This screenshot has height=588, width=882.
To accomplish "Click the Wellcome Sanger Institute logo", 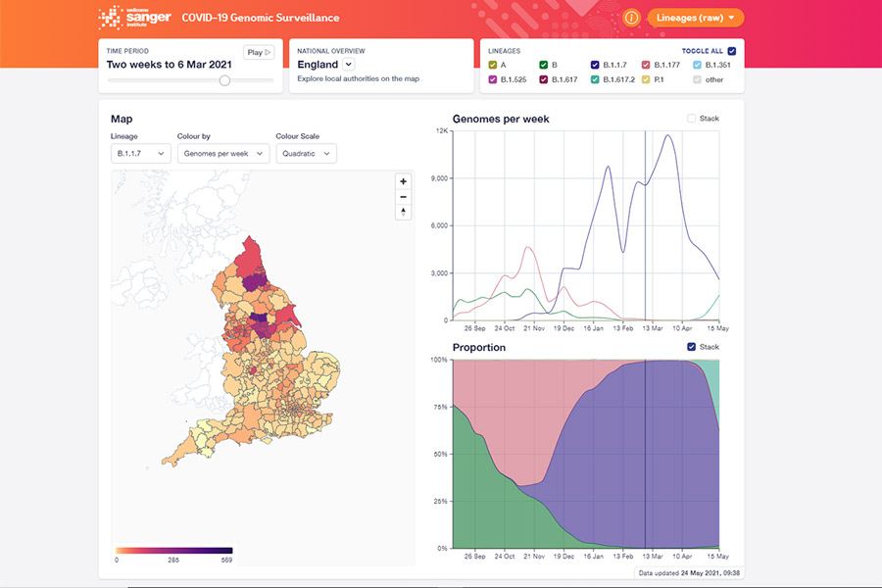I will pyautogui.click(x=134, y=18).
